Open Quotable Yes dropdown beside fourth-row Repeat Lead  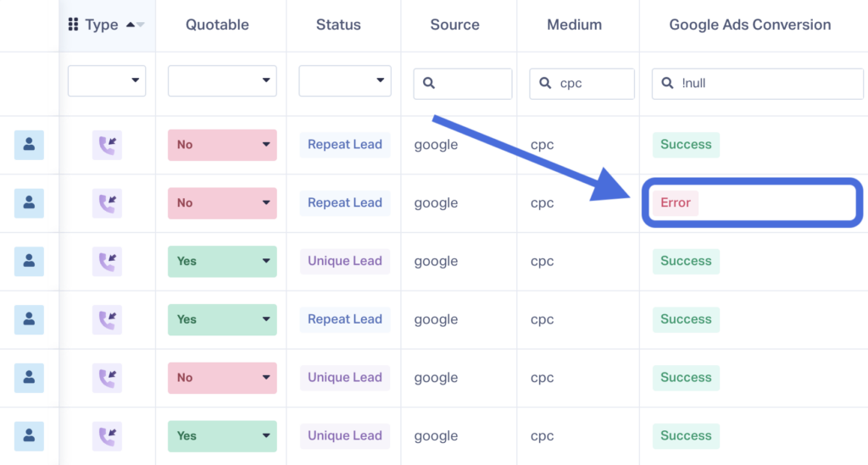tap(222, 319)
